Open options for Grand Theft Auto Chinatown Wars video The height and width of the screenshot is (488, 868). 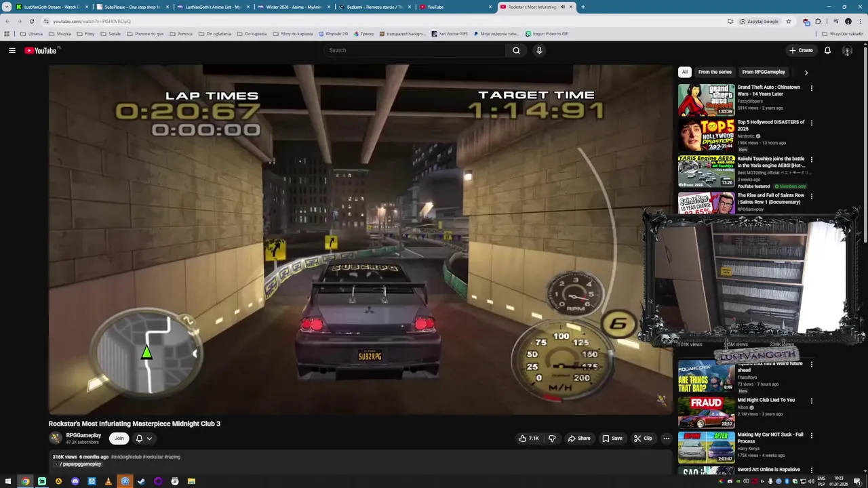(x=811, y=88)
